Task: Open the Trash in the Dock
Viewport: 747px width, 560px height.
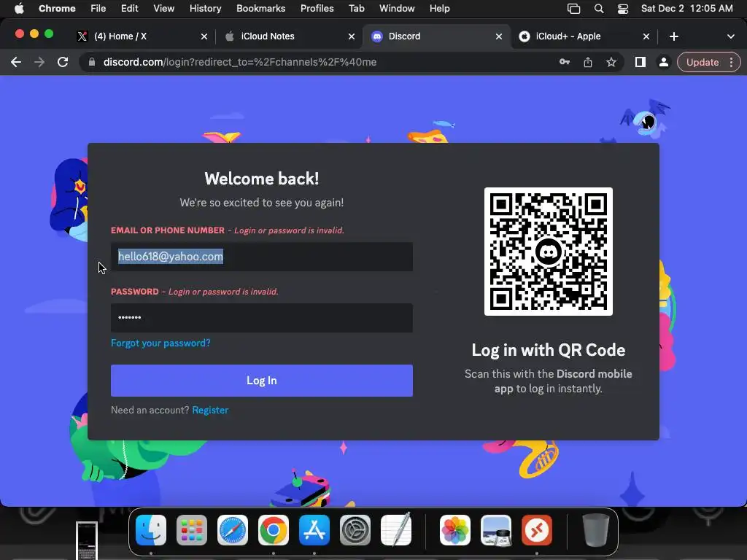Action: (x=595, y=530)
